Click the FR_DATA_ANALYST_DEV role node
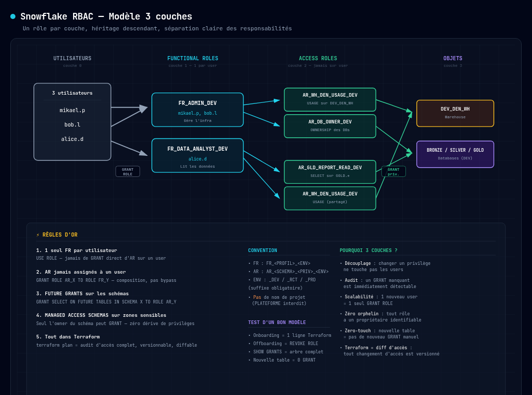Screen dimensions: 532x395 [x=198, y=156]
